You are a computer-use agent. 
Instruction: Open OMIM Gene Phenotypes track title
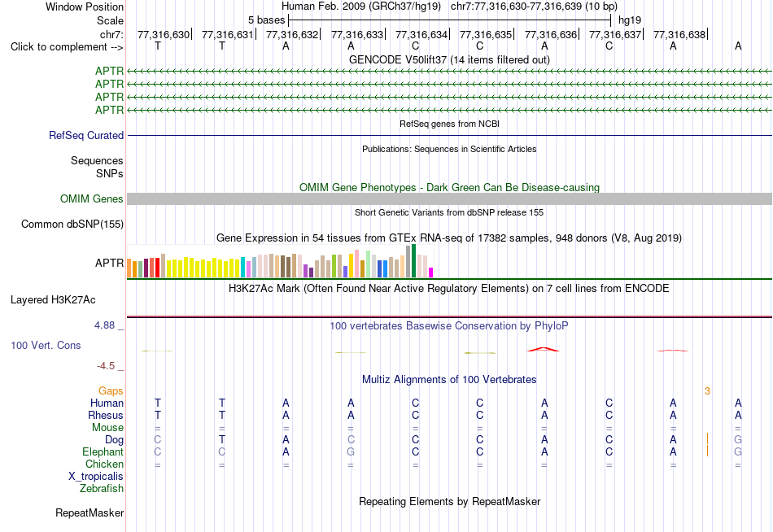coord(449,187)
